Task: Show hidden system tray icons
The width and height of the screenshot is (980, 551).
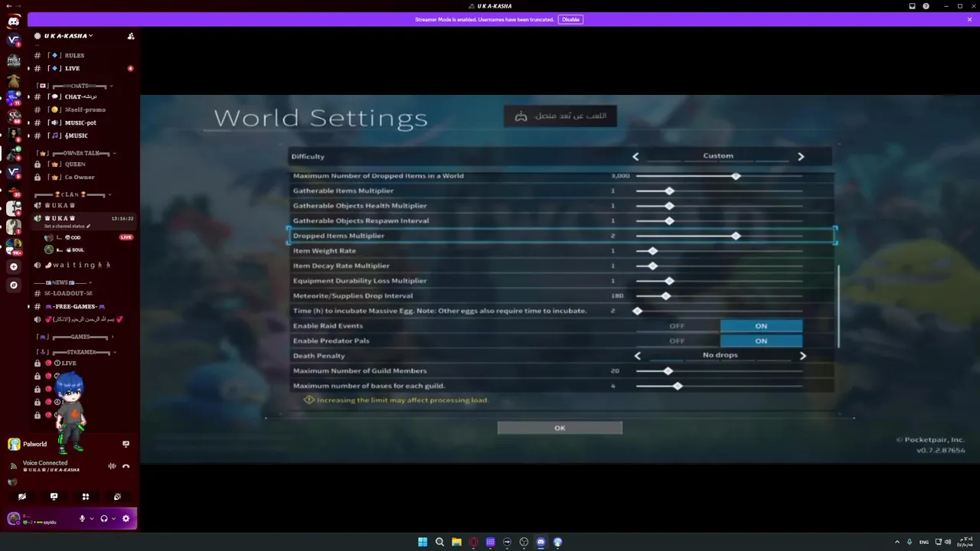Action: 897,542
